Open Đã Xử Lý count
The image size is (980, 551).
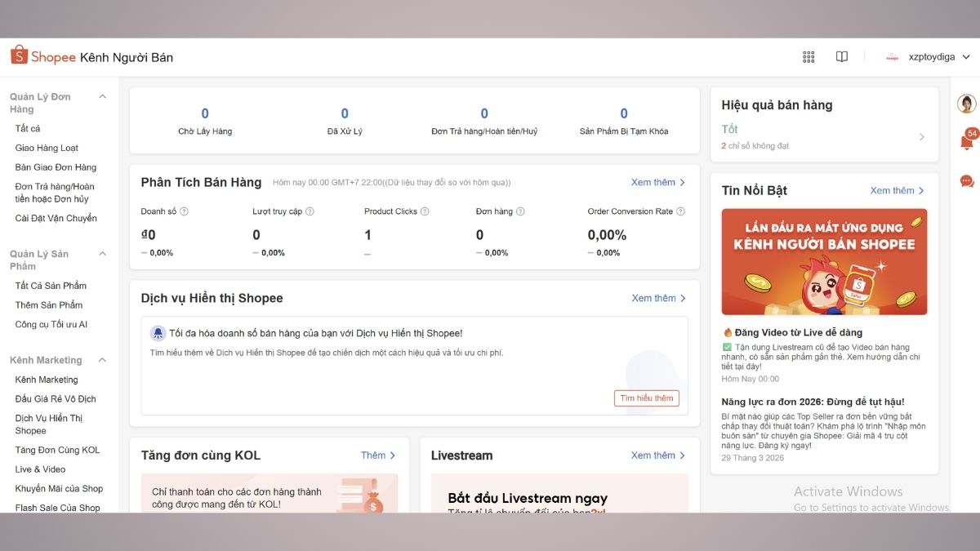click(345, 121)
